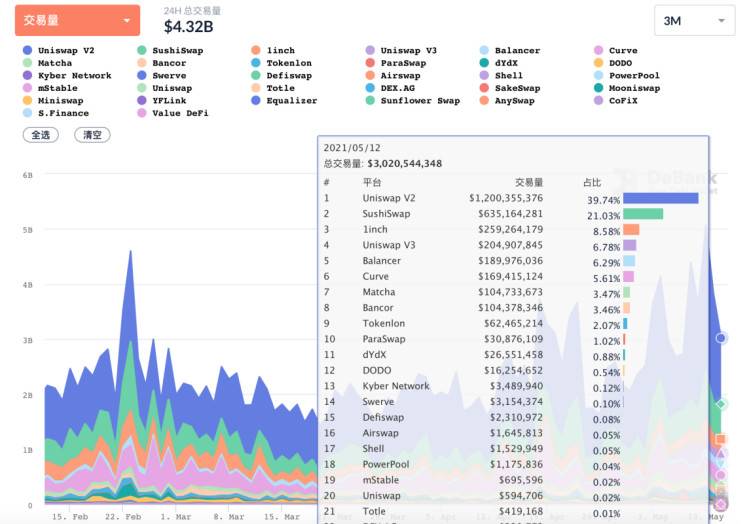Viewport: 749px width, 524px height.
Task: Toggle Balancer legend series
Action: (x=510, y=50)
